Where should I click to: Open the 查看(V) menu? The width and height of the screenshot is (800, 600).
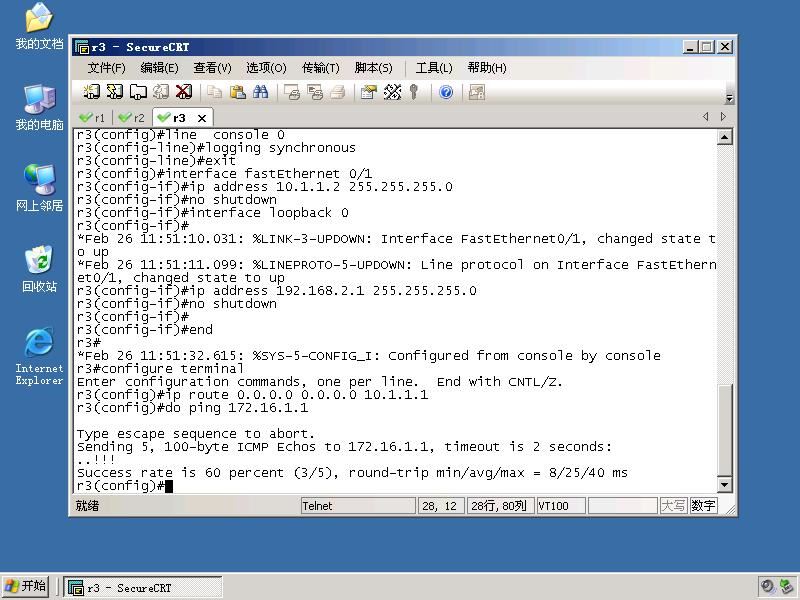click(x=212, y=68)
